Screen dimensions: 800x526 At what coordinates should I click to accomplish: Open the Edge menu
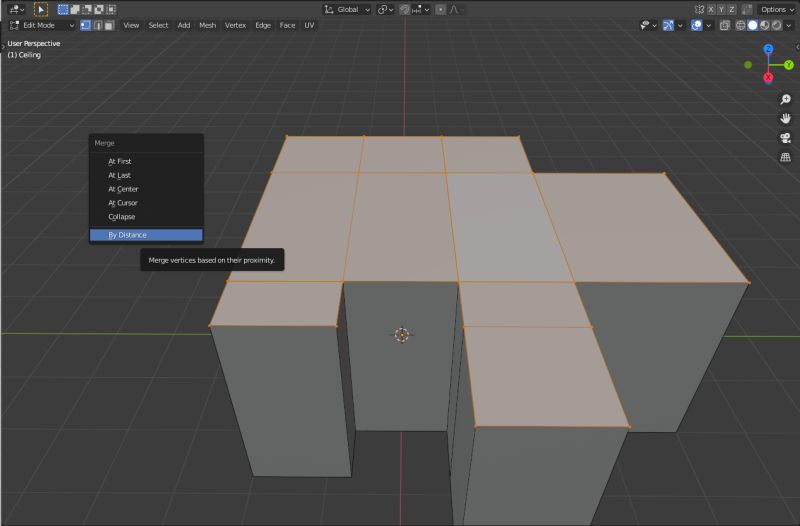[263, 25]
